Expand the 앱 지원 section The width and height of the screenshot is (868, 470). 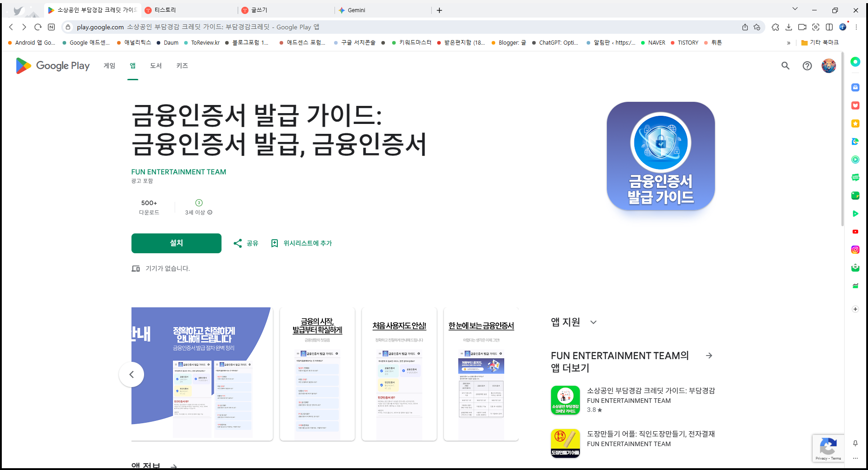pyautogui.click(x=593, y=322)
